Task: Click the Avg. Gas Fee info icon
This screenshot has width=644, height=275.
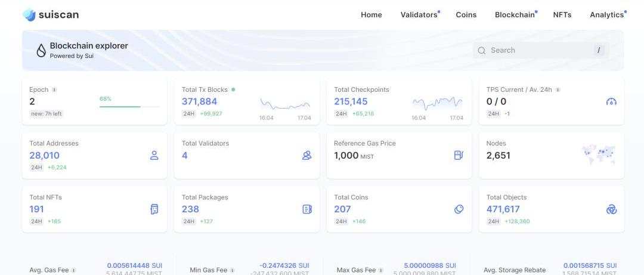Action: pyautogui.click(x=74, y=270)
